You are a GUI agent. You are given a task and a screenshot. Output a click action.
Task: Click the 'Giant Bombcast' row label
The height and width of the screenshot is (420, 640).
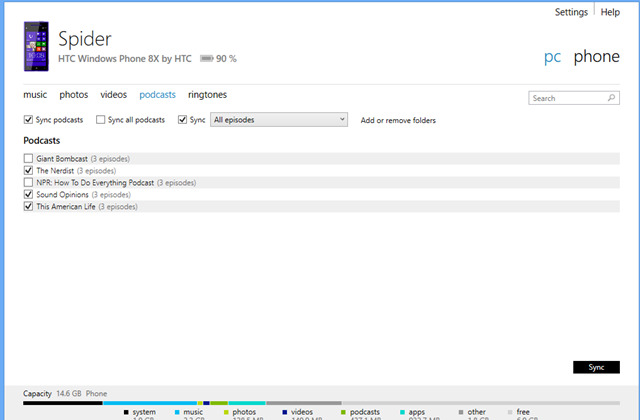[62, 159]
